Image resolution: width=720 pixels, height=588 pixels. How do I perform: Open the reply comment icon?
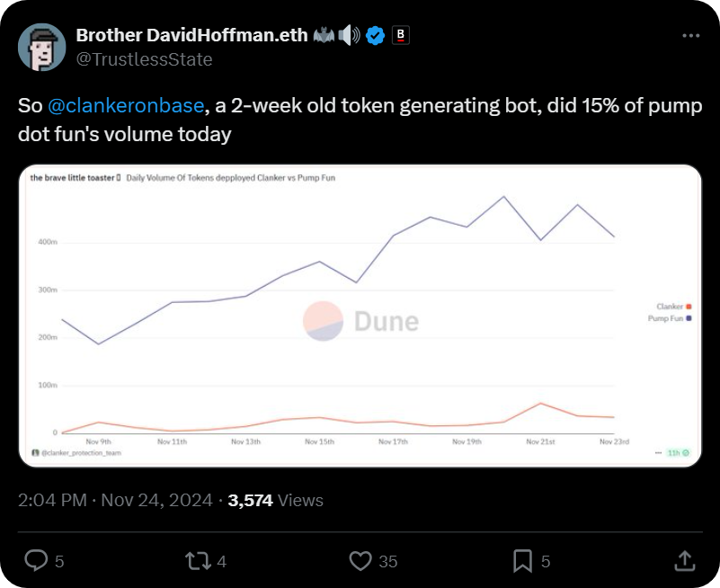point(36,560)
